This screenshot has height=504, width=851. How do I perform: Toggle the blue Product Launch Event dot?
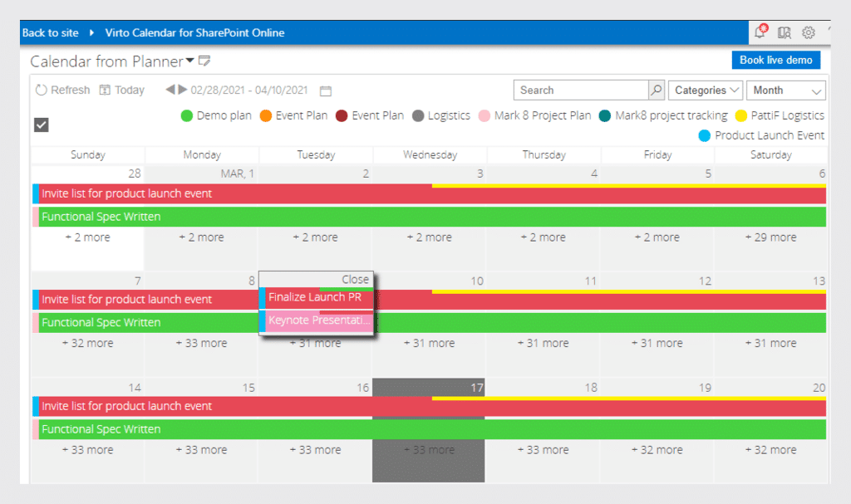705,135
